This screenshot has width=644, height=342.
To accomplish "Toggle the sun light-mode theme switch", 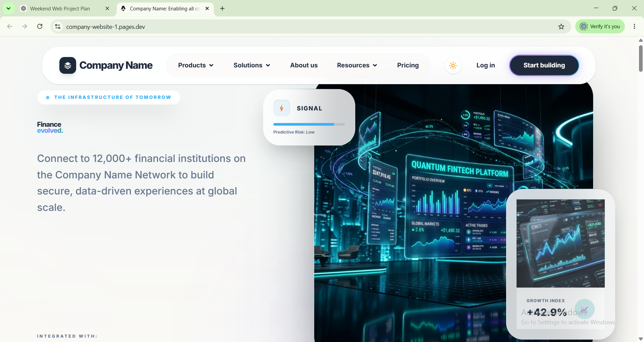I will [x=453, y=65].
